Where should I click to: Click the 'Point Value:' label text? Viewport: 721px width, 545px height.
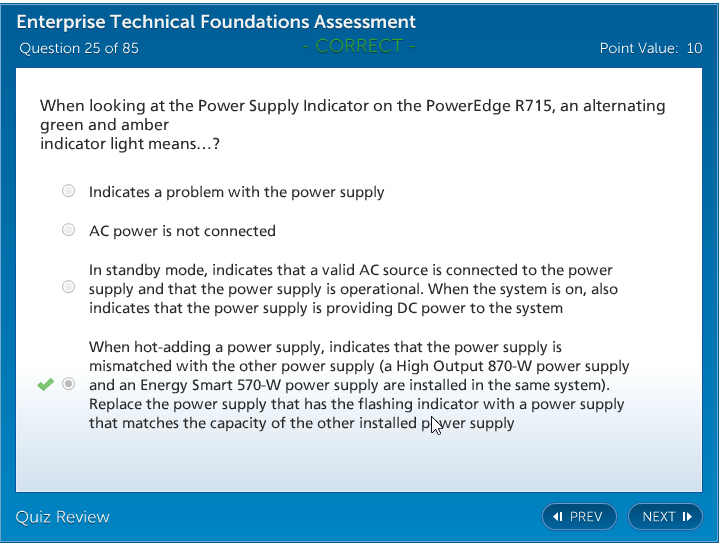click(x=638, y=48)
